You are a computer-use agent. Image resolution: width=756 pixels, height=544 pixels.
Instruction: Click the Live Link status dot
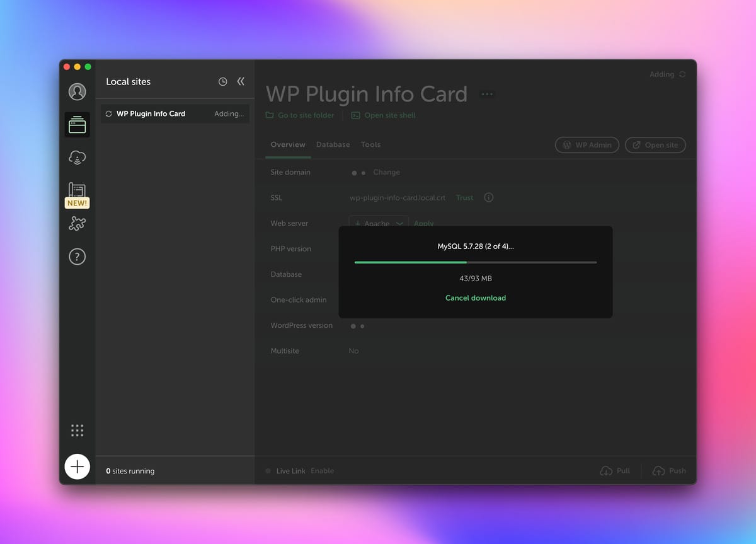tap(268, 471)
